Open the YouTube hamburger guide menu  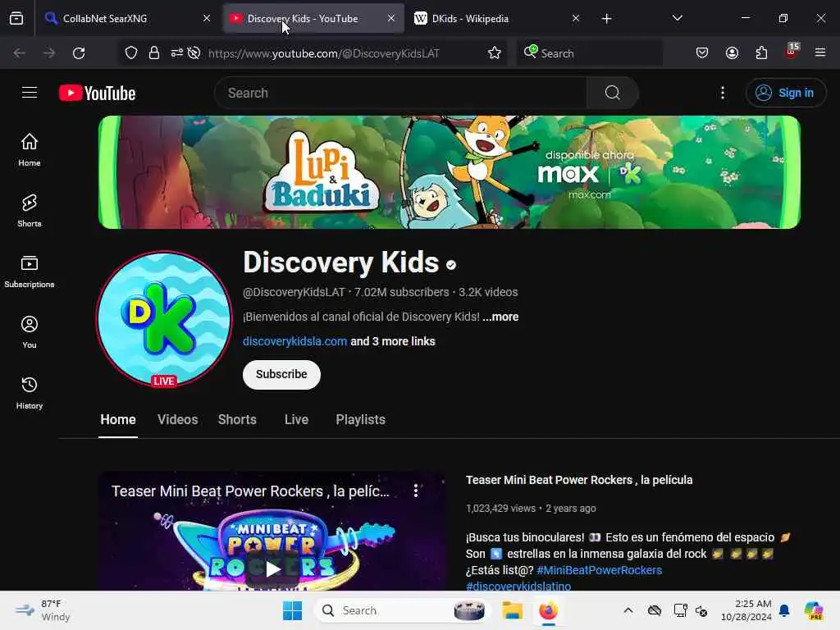click(30, 93)
